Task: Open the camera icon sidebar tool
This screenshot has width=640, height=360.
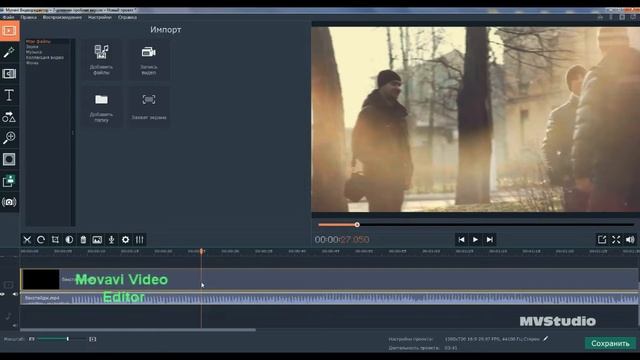Action: pyautogui.click(x=9, y=202)
